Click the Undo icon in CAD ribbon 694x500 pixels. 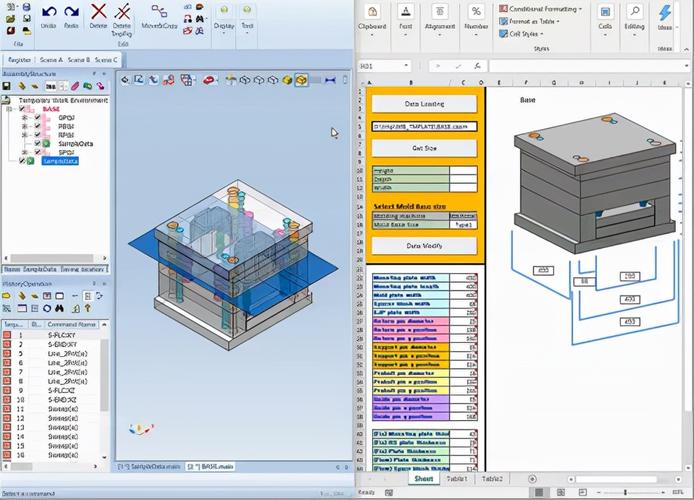[49, 12]
